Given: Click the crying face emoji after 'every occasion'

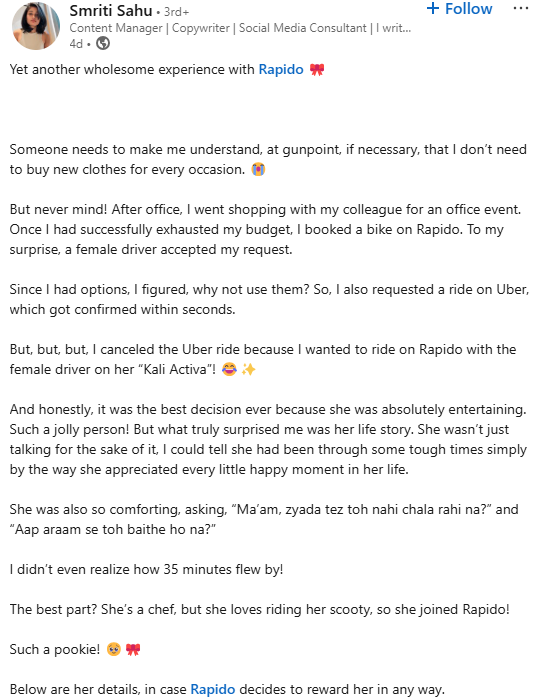Looking at the screenshot, I should point(258,170).
